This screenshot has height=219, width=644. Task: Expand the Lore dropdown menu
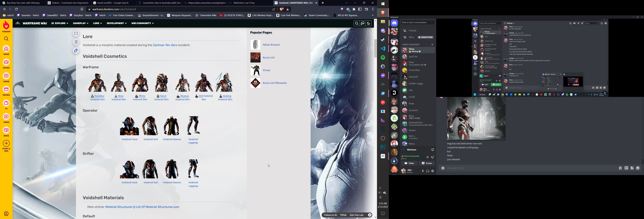coord(98,24)
